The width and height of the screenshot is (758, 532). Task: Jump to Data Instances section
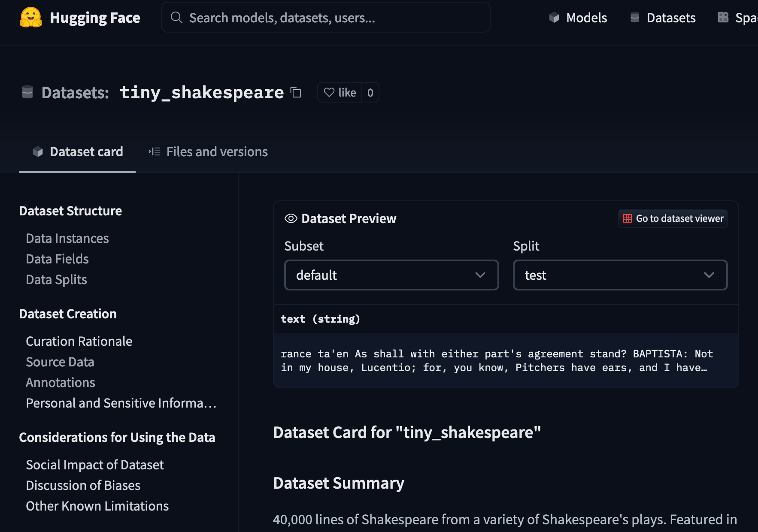(x=67, y=239)
